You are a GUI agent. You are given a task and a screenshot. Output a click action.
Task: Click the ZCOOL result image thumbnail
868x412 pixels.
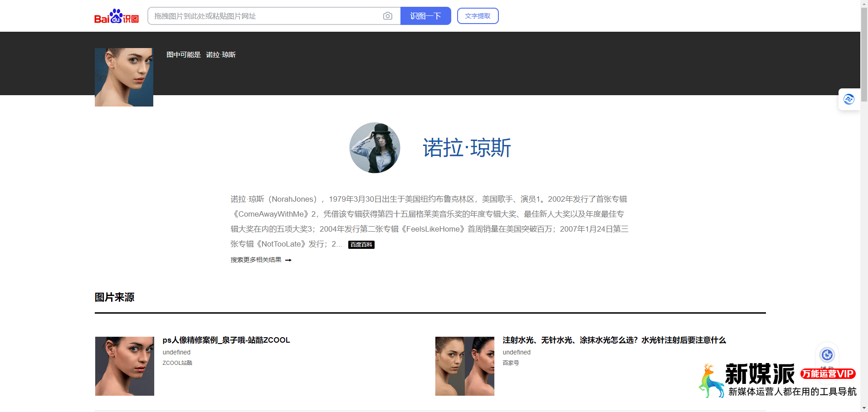pyautogui.click(x=124, y=366)
